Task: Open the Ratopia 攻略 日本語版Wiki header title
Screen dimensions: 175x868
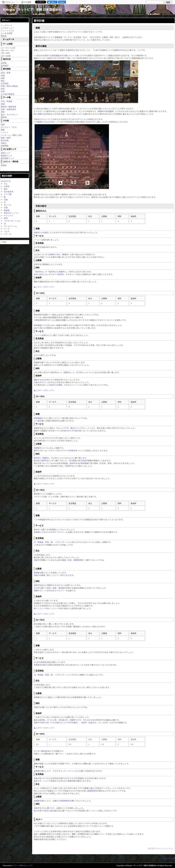Action: click(x=32, y=10)
